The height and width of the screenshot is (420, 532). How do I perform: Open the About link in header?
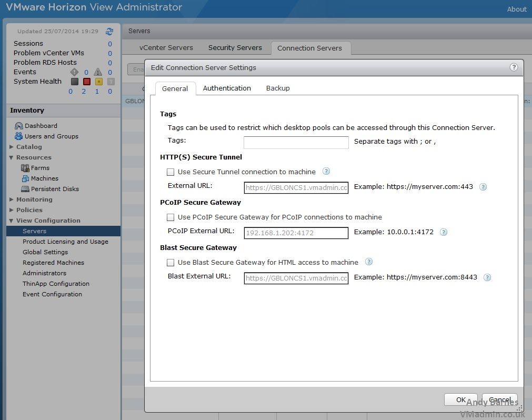(x=517, y=9)
